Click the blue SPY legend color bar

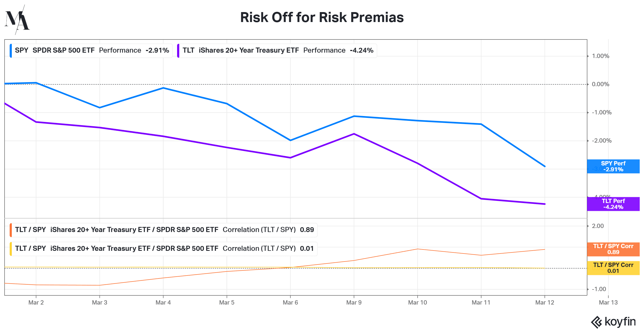11,50
